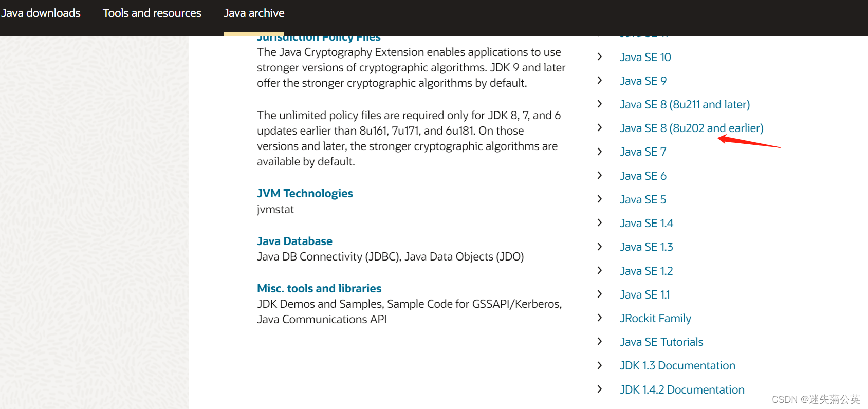Open the Java downloads tab
The image size is (868, 409).
(x=41, y=13)
